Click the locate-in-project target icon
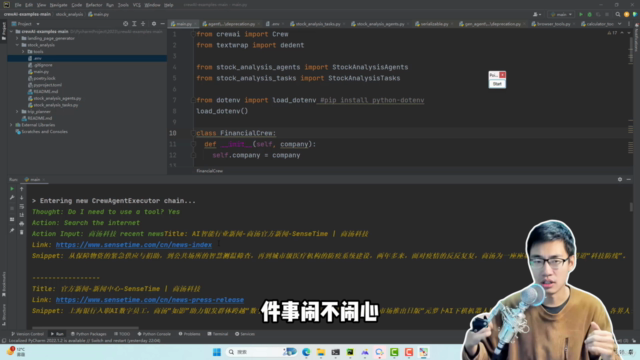 click(126, 24)
